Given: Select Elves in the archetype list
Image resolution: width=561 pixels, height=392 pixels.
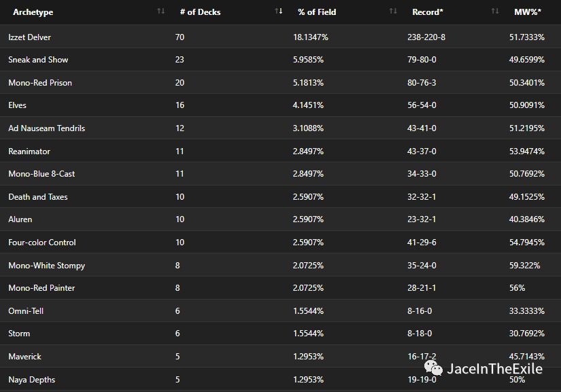Looking at the screenshot, I should (18, 105).
